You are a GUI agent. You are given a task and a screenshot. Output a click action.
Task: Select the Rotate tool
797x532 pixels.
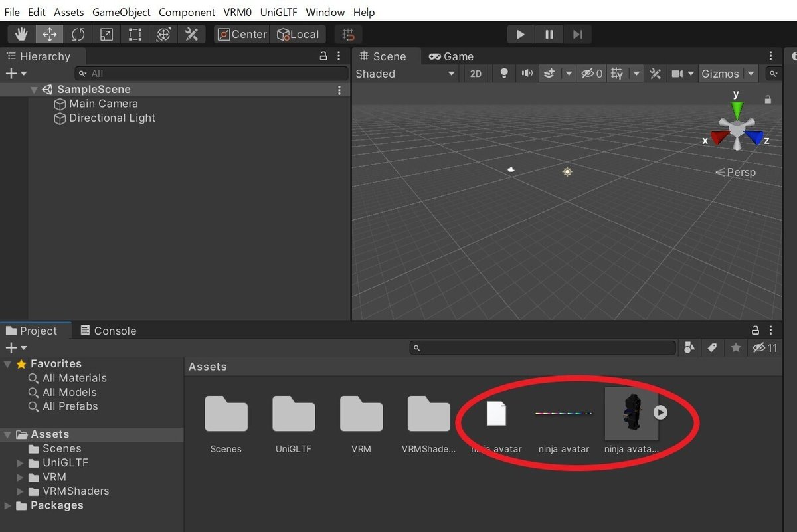point(78,35)
